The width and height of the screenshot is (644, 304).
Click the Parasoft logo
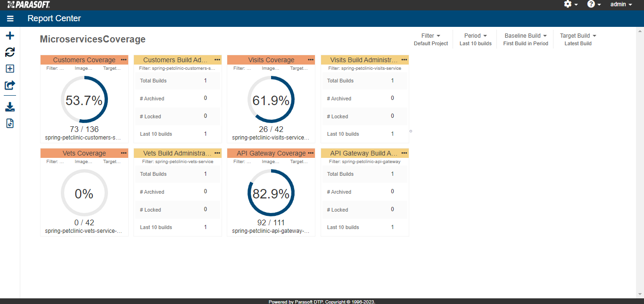click(29, 5)
